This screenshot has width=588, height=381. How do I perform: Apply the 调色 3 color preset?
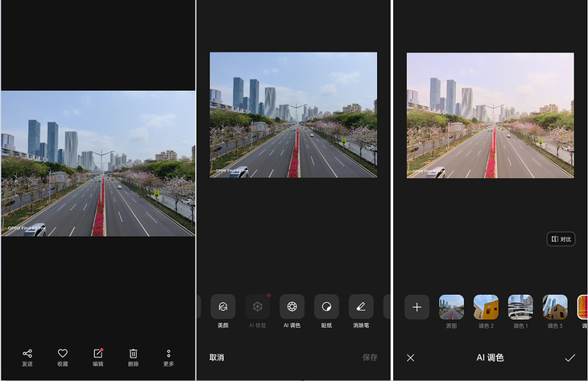[555, 307]
